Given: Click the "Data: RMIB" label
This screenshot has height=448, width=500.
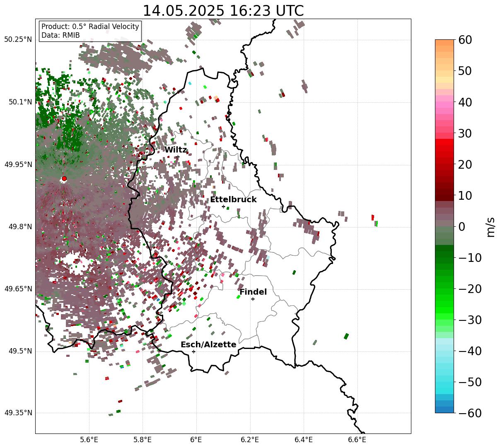Looking at the screenshot, I should pyautogui.click(x=60, y=35).
